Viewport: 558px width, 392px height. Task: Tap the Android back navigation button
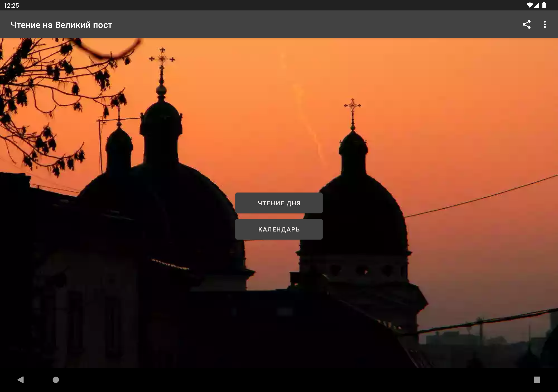(21, 380)
